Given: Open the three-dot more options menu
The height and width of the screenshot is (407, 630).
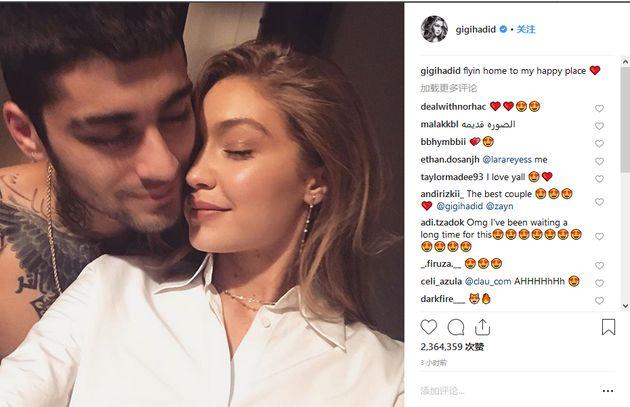Looking at the screenshot, I should (608, 391).
